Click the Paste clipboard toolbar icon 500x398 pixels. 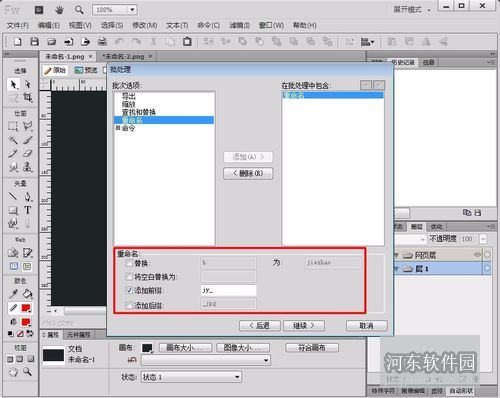click(x=187, y=42)
